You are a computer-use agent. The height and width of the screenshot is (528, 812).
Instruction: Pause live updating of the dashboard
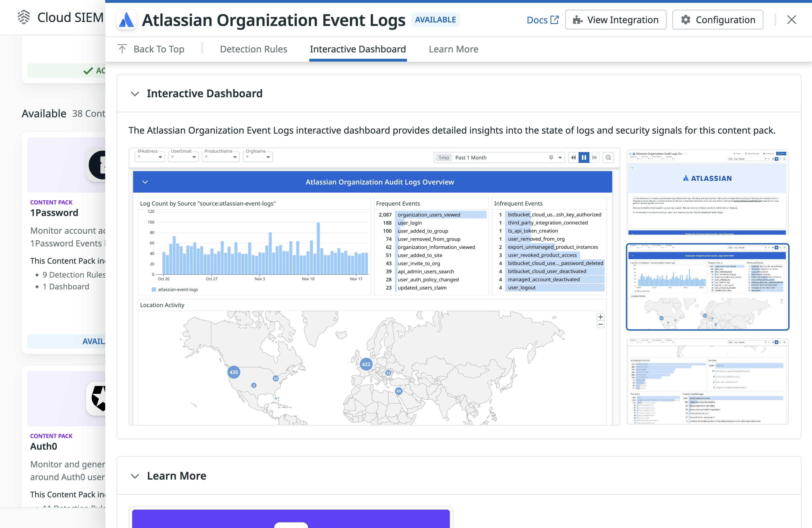click(x=584, y=157)
